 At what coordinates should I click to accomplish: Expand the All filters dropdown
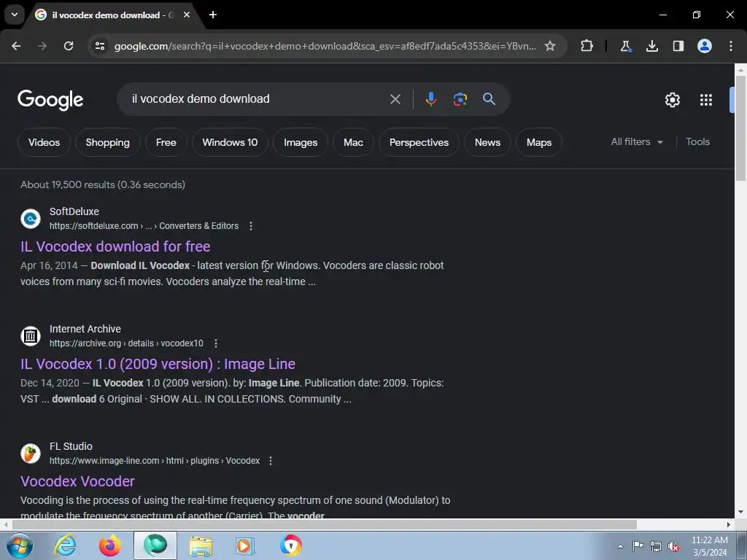click(x=636, y=141)
